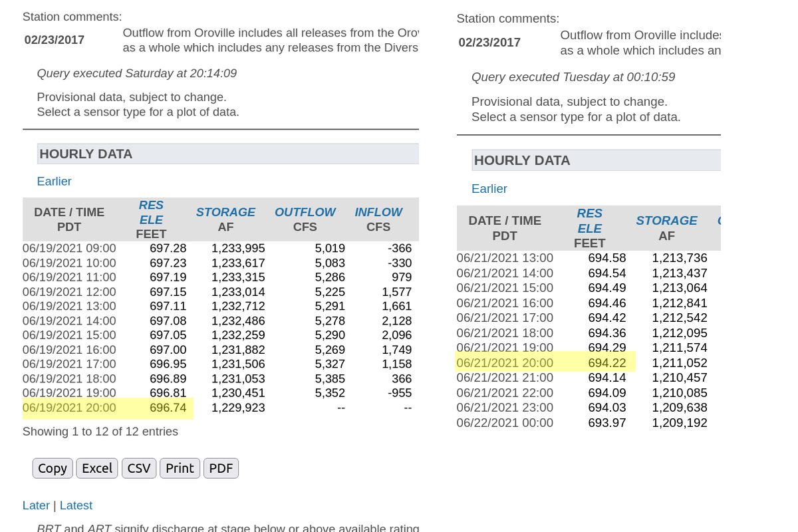798x532 pixels.
Task: Select outflow value 5,385
Action: [x=330, y=378]
